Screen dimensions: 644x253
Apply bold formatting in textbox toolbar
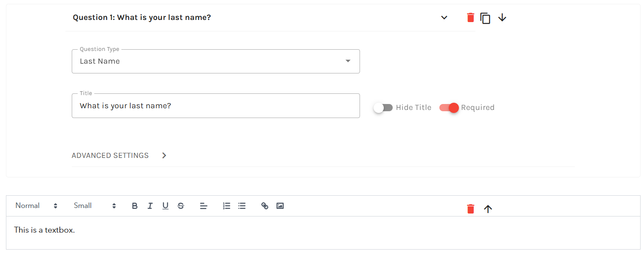pyautogui.click(x=135, y=206)
